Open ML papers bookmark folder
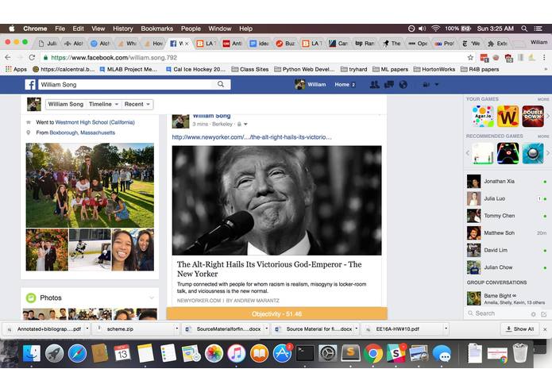 [391, 69]
